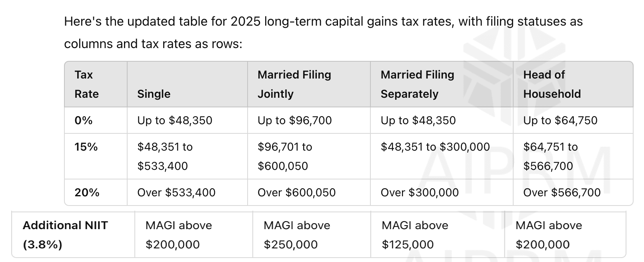Screen dimensions: 644x262
Task: Click the "$48,351 to $300,000" cell
Action: click(x=435, y=147)
